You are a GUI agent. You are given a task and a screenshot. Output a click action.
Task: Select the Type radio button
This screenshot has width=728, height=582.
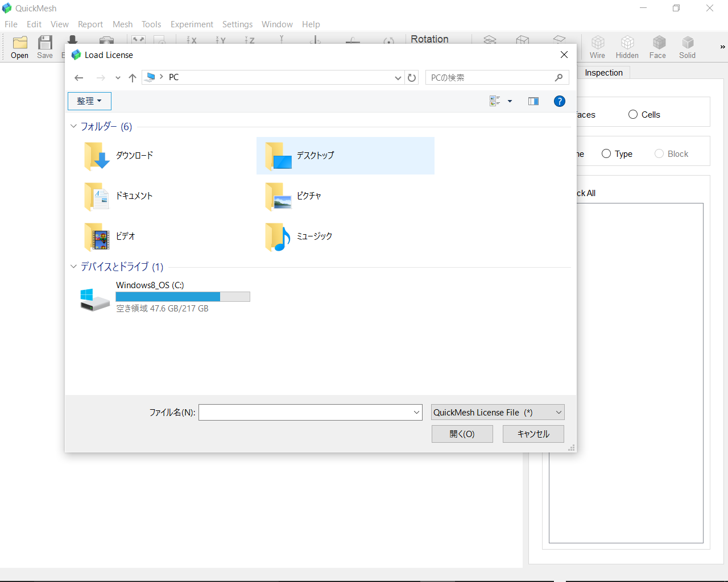(617, 154)
